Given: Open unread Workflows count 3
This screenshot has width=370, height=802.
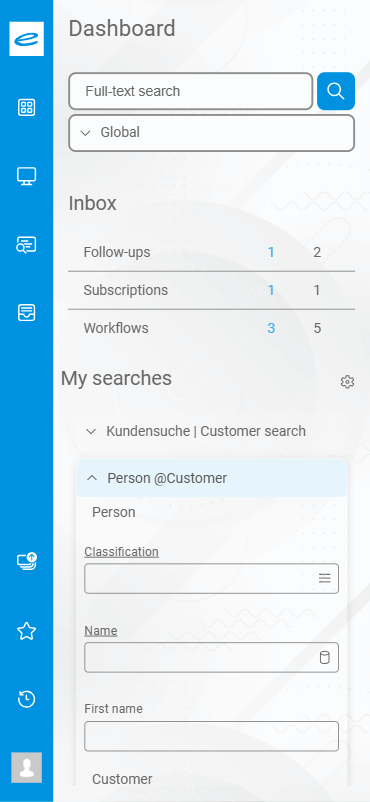Looking at the screenshot, I should 271,328.
